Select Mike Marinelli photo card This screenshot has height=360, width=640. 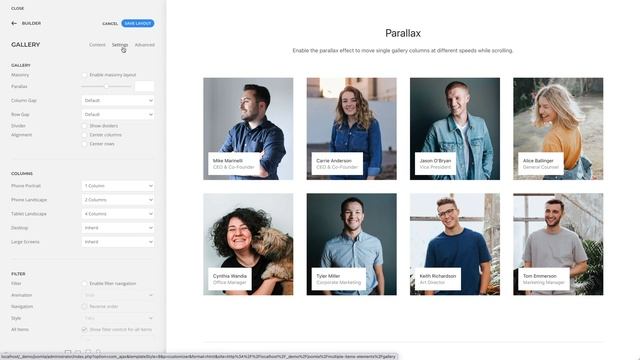pyautogui.click(x=248, y=129)
